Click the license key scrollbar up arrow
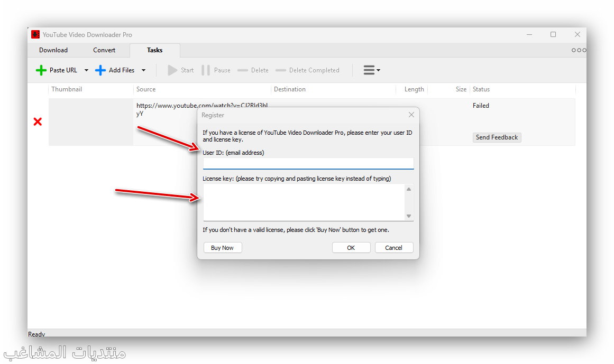614x364 pixels. pyautogui.click(x=409, y=189)
